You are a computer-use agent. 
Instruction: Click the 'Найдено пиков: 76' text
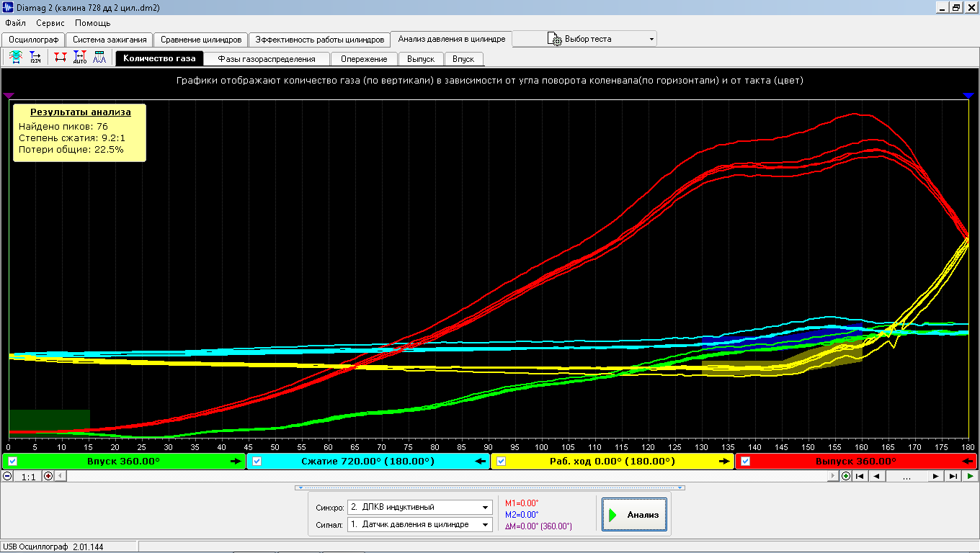[x=63, y=126]
